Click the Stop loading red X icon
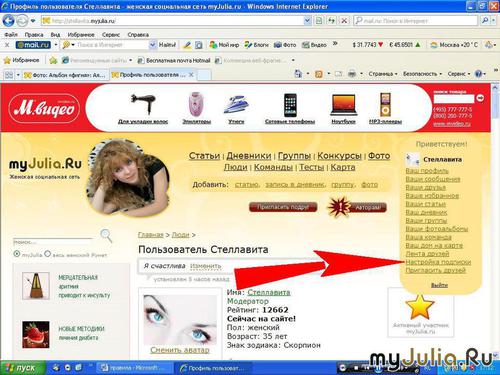The height and width of the screenshot is (375, 500). click(344, 21)
